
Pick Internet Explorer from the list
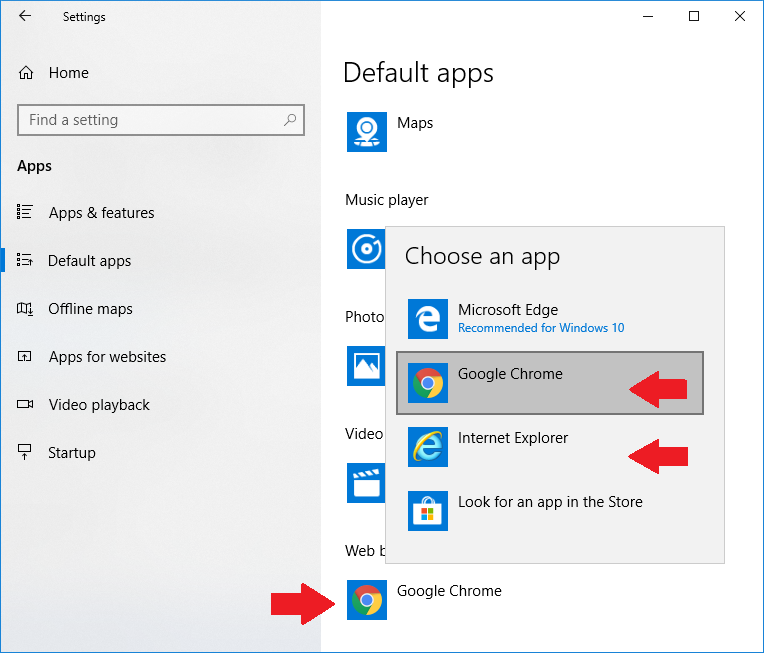[550, 447]
